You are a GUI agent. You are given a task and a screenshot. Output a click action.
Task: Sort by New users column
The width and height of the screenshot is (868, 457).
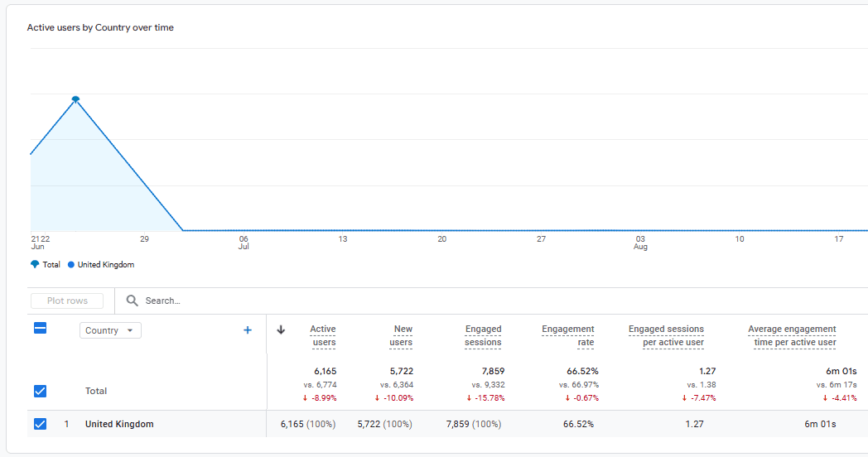tap(401, 335)
